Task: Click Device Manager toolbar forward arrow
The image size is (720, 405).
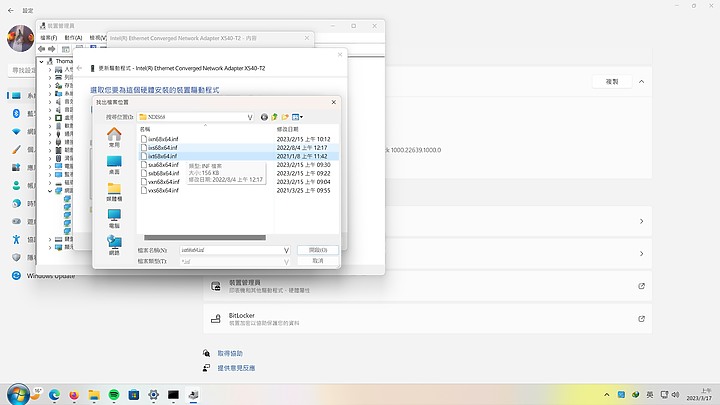Action: [x=51, y=49]
